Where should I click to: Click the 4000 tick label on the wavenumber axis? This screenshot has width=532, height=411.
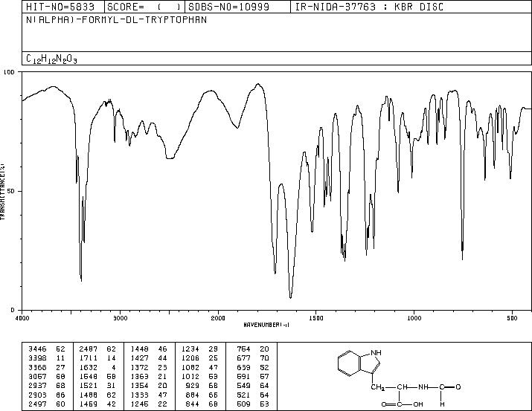tap(22, 318)
